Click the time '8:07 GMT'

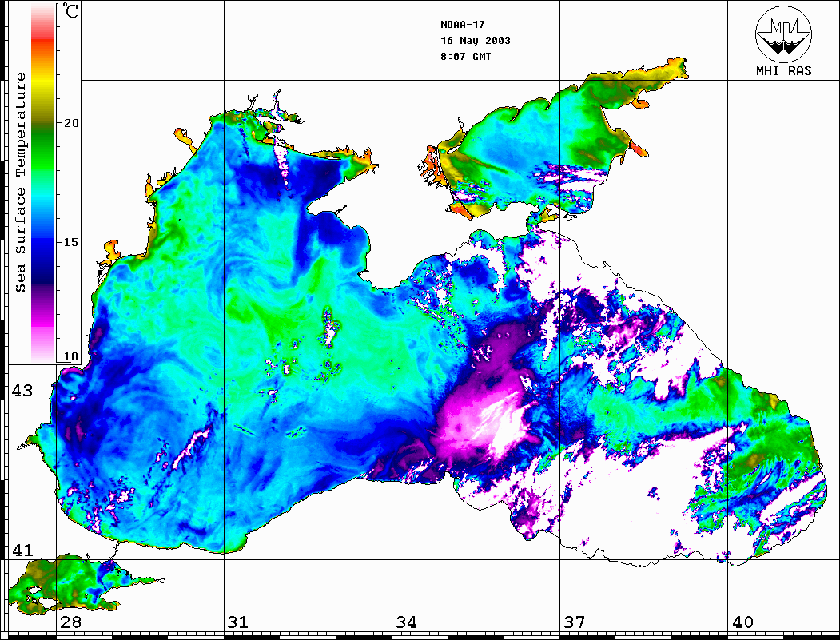coord(465,56)
